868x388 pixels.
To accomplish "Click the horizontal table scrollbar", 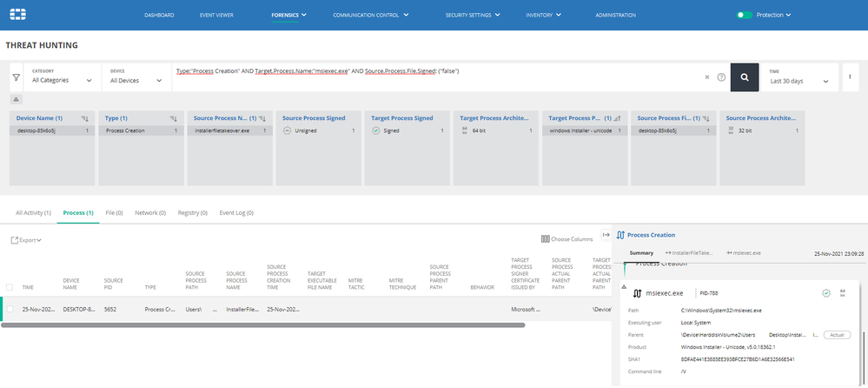I will 263,325.
